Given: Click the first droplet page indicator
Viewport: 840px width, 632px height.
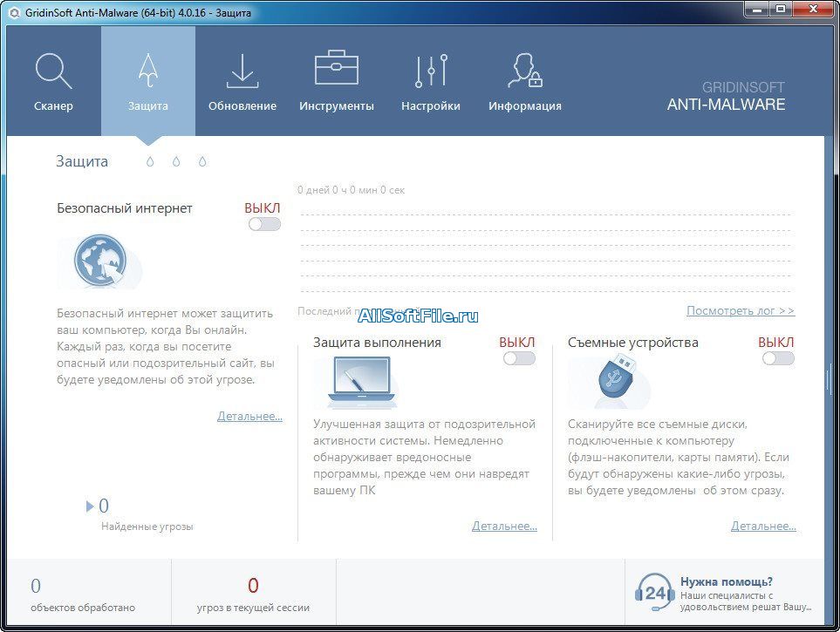Looking at the screenshot, I should (150, 161).
